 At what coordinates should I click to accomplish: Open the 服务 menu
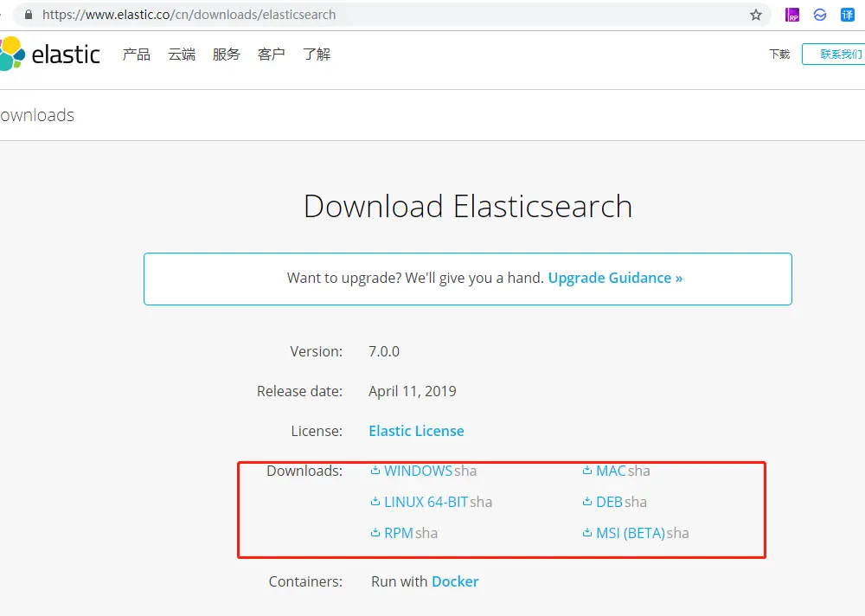[226, 55]
